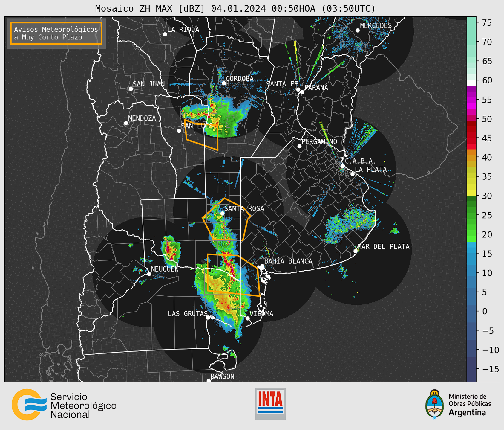Image resolution: width=504 pixels, height=430 pixels.
Task: Click the Pergamino city marker dot
Action: click(x=299, y=146)
